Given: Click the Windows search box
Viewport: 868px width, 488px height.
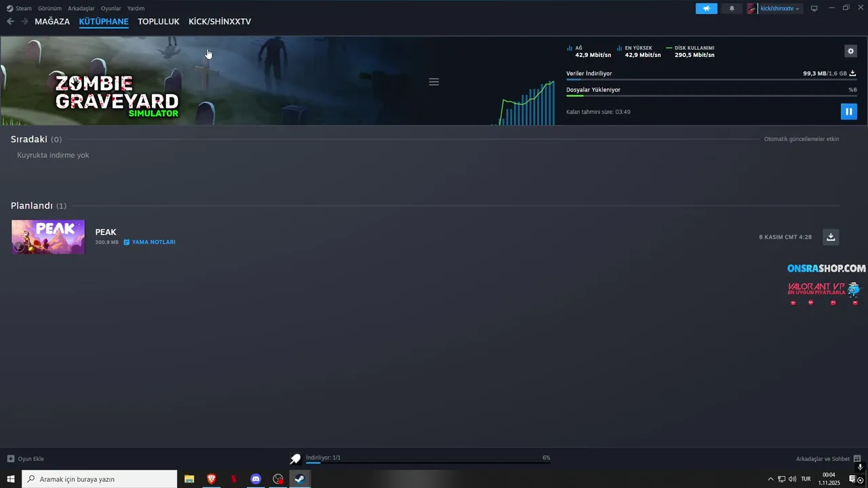Looking at the screenshot, I should coord(100,479).
